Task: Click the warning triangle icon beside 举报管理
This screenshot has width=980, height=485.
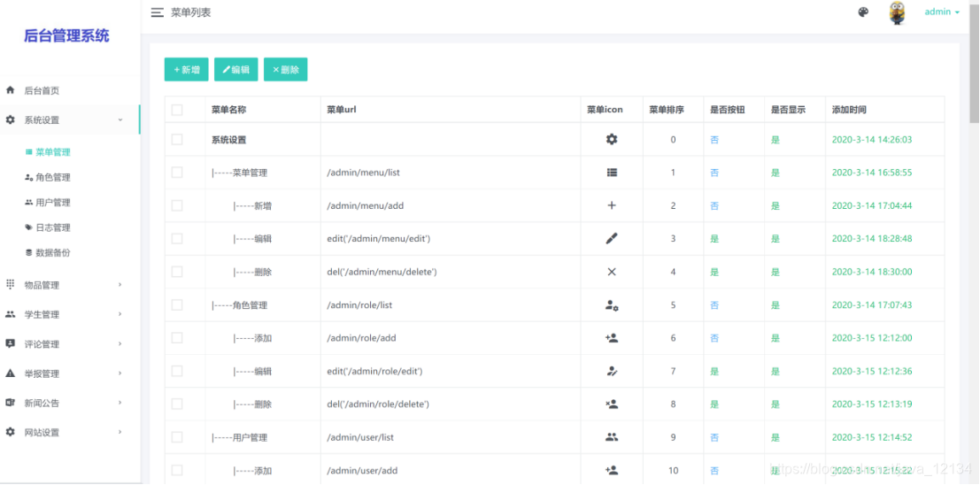Action: click(x=10, y=373)
